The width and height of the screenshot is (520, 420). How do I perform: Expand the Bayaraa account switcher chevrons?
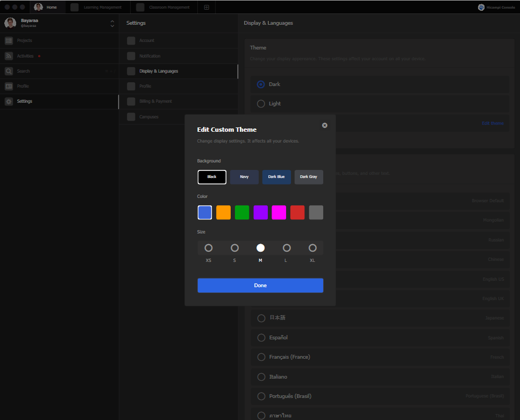[112, 23]
